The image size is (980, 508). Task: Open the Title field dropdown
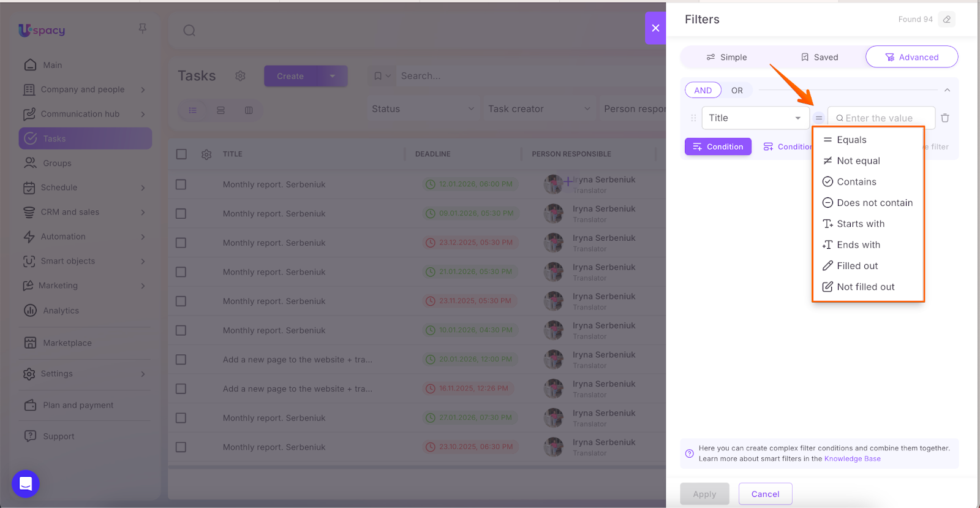[755, 118]
